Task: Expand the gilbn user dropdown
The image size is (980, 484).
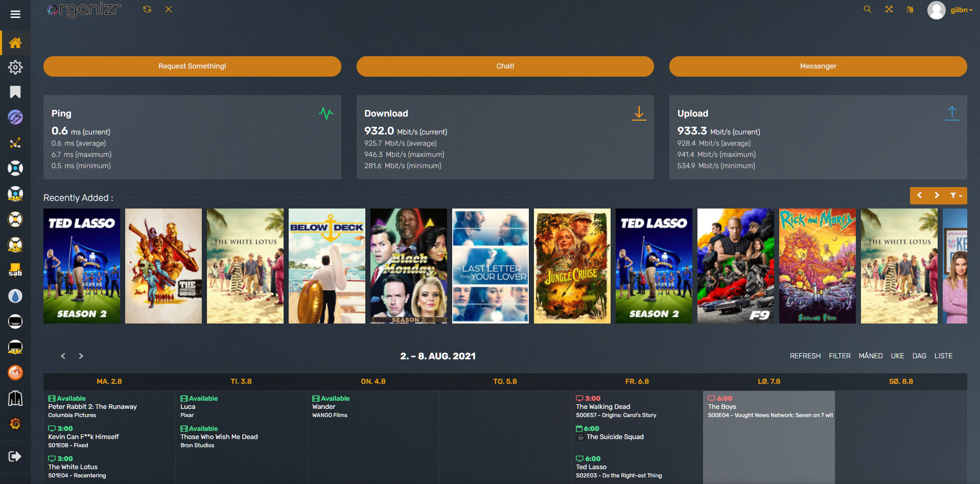Action: (x=961, y=10)
